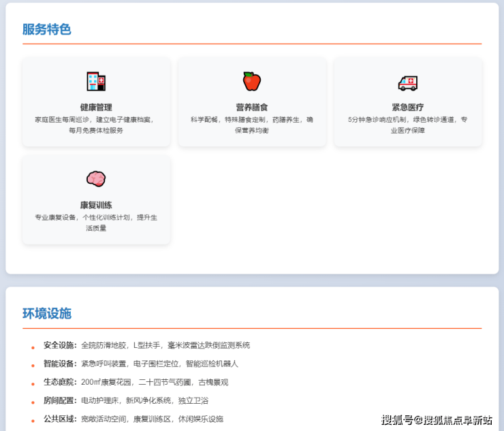Screen dimensions: 504x431
Task: Click the 紧急医疗 description about 5分钟急诊响应
Action: [x=407, y=125]
